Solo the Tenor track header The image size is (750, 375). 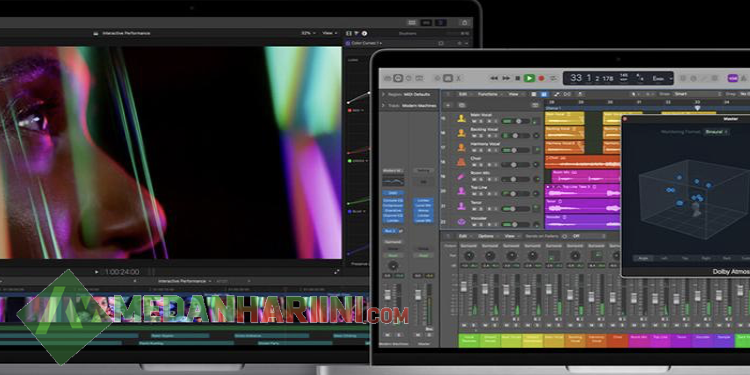pyautogui.click(x=481, y=209)
